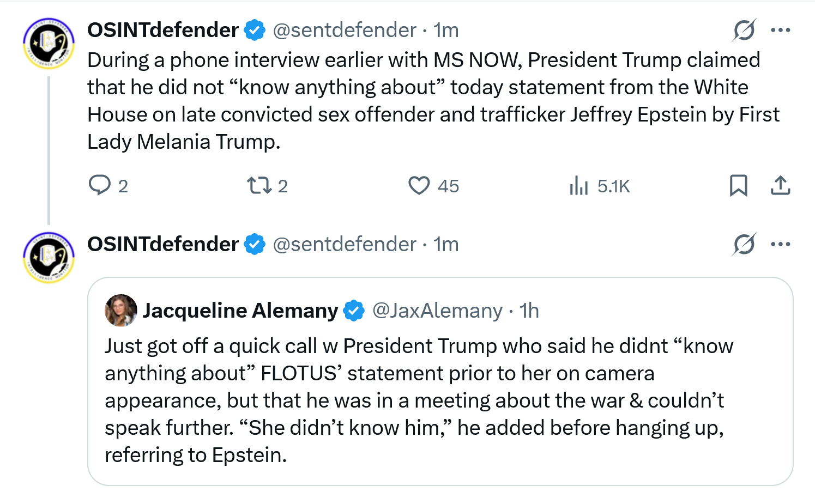Screen dimensions: 815x504
Task: View analytics showing 5.1K views
Action: coord(579,186)
